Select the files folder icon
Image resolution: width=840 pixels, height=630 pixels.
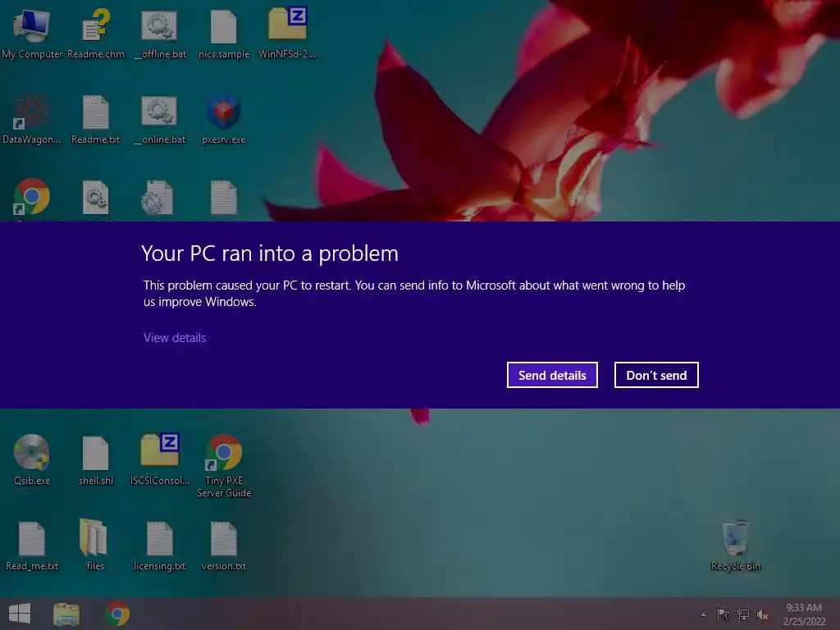95,546
